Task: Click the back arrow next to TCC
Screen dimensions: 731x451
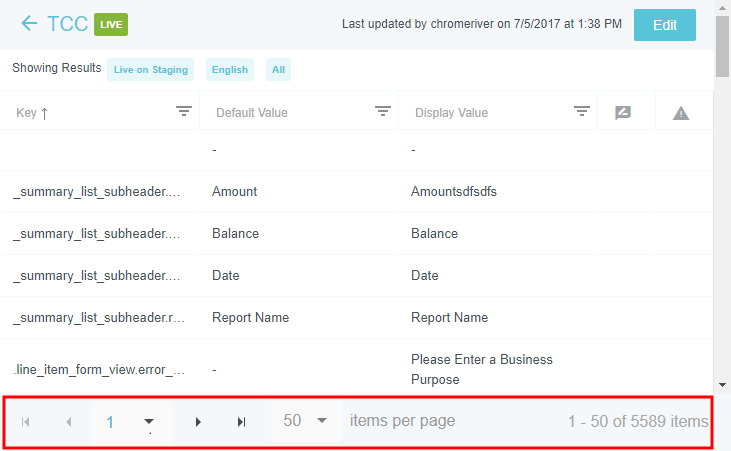Action: (x=29, y=24)
